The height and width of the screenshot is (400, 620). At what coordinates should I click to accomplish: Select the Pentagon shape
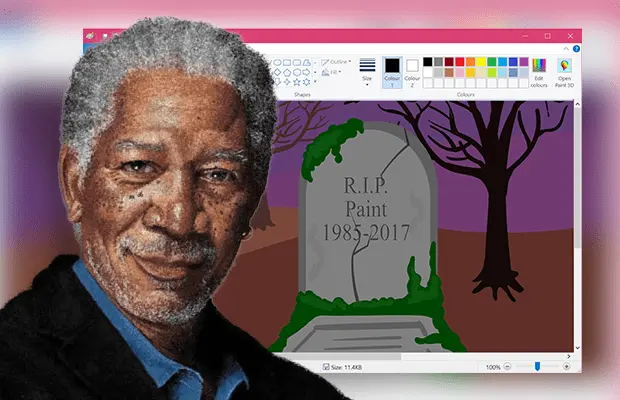(287, 72)
